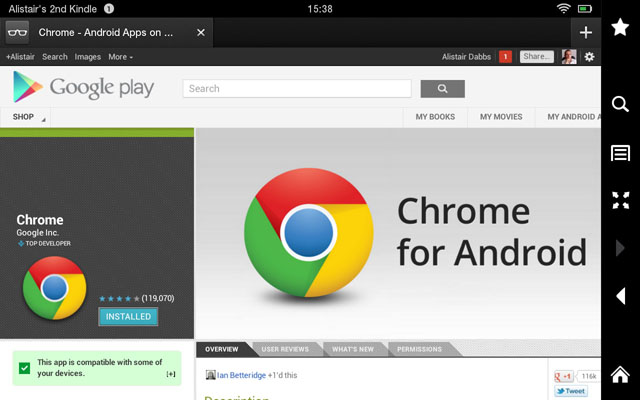The image size is (640, 400).
Task: Click the Wi-Fi status icon
Action: coord(564,9)
